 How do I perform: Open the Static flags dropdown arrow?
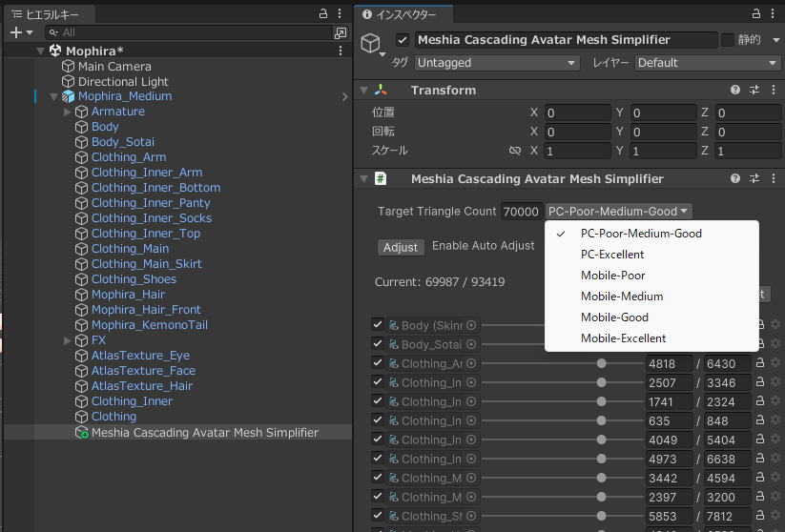(x=776, y=40)
